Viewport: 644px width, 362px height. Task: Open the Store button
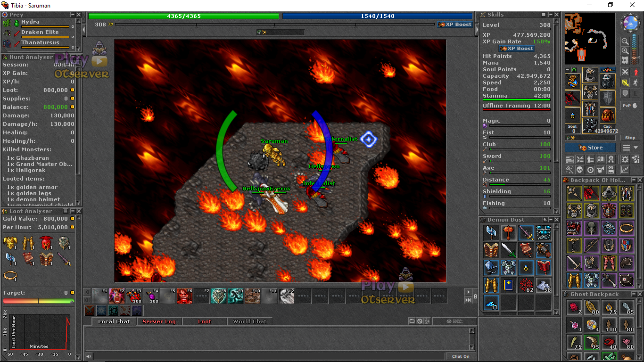coord(590,148)
